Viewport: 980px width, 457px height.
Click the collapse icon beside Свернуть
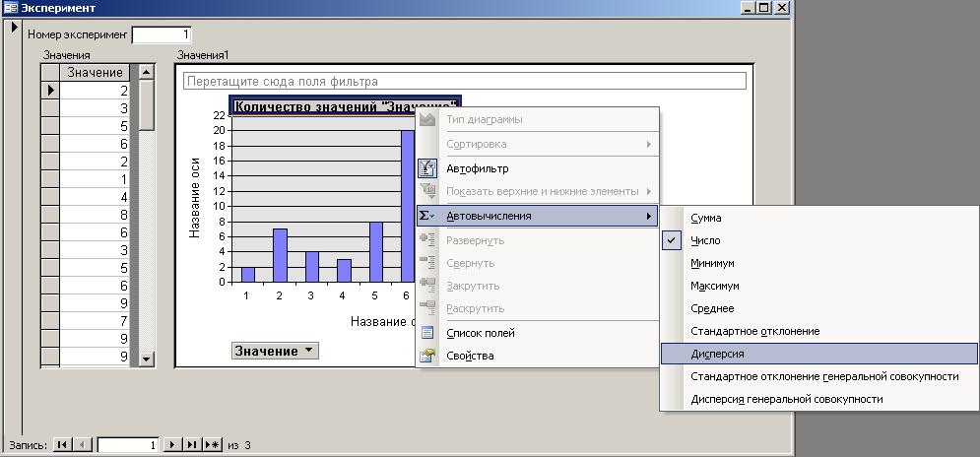[426, 263]
